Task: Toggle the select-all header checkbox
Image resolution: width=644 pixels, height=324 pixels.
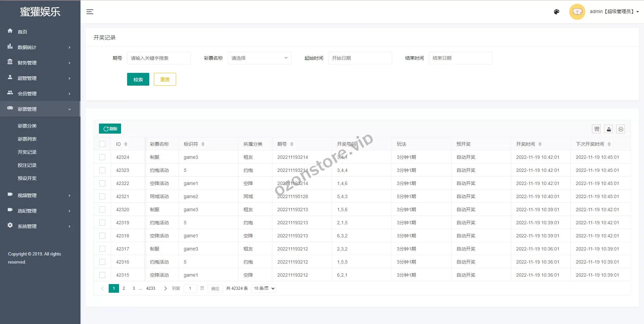Action: (x=102, y=144)
